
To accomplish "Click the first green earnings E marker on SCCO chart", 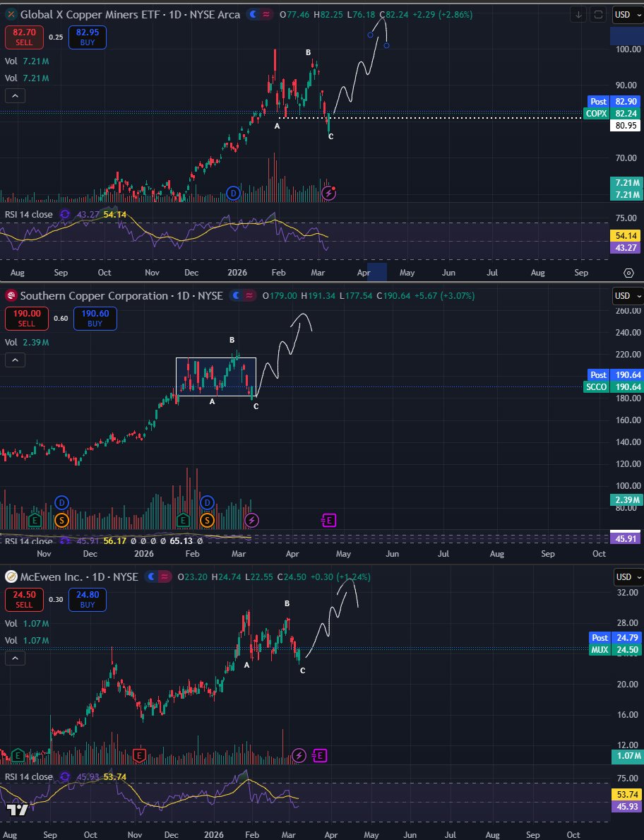I will point(35,520).
